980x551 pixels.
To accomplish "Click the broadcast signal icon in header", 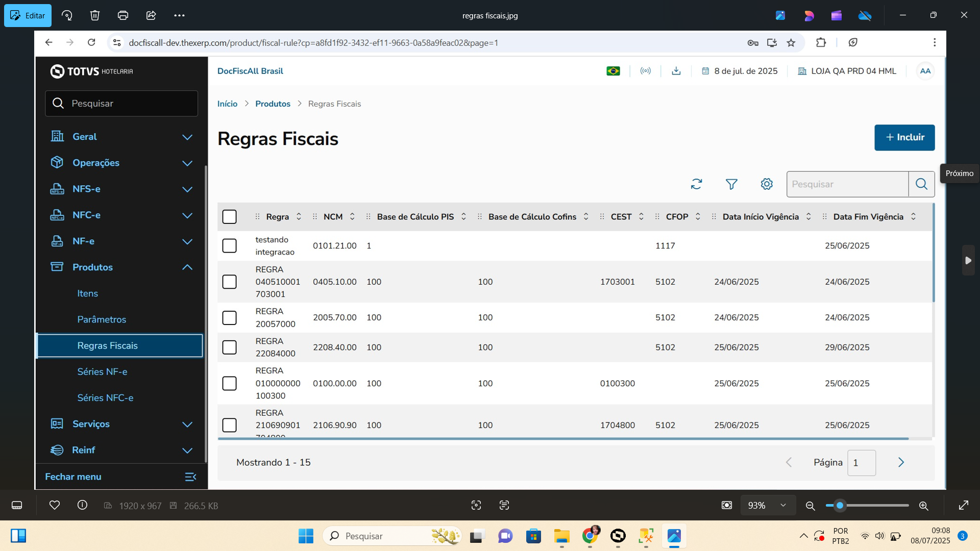I will point(646,71).
